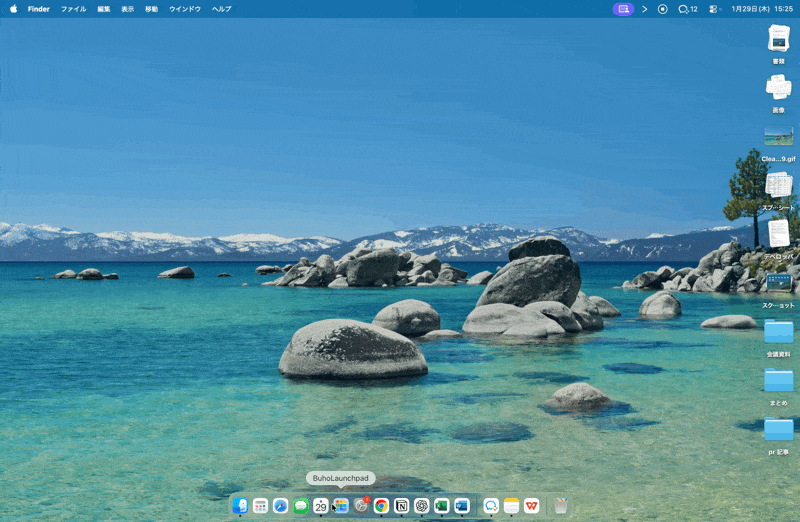800x522 pixels.
Task: Open ChatGPT app in the Dock
Action: [421, 506]
